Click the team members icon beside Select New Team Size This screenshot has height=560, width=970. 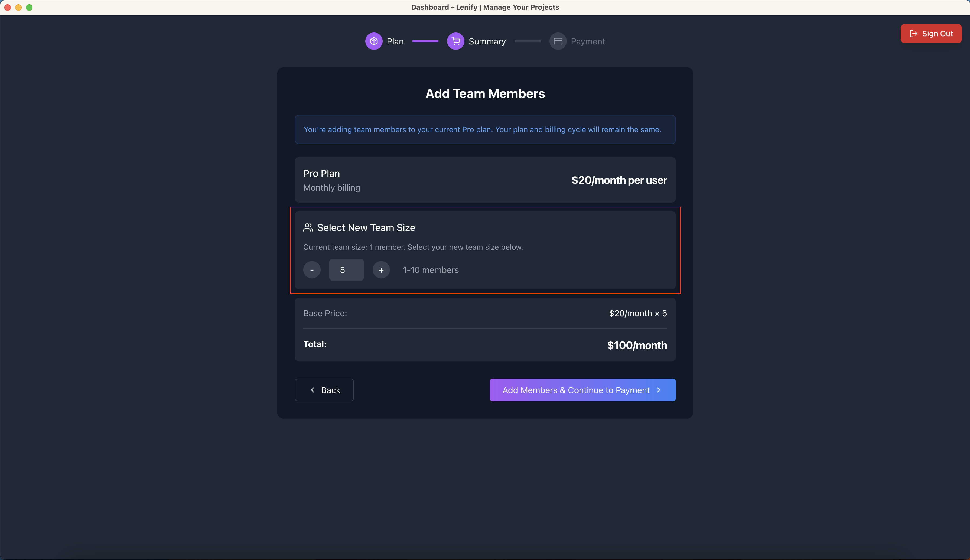pyautogui.click(x=308, y=227)
